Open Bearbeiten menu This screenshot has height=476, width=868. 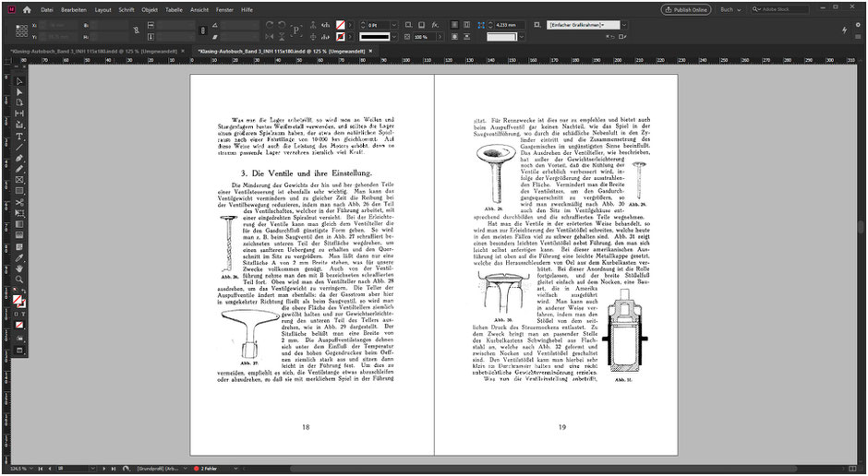pyautogui.click(x=74, y=10)
